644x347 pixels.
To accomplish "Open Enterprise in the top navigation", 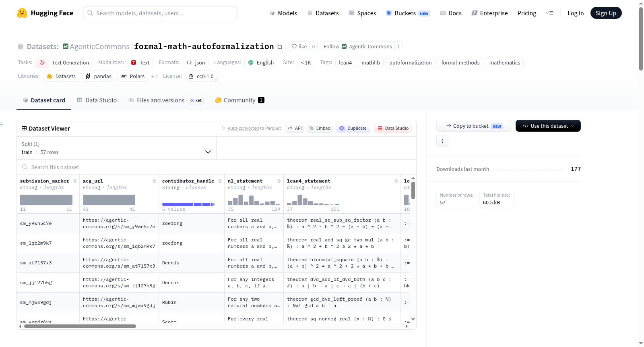I will pyautogui.click(x=489, y=13).
